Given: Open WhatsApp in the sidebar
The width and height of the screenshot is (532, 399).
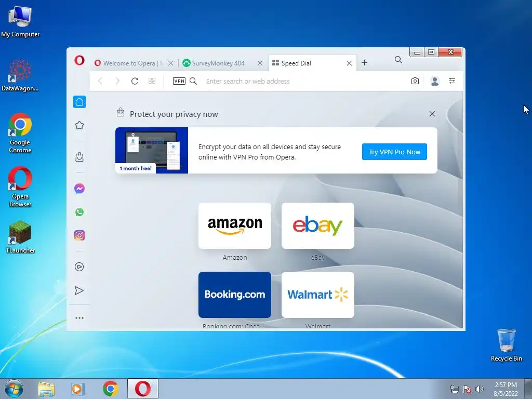Looking at the screenshot, I should pyautogui.click(x=79, y=212).
